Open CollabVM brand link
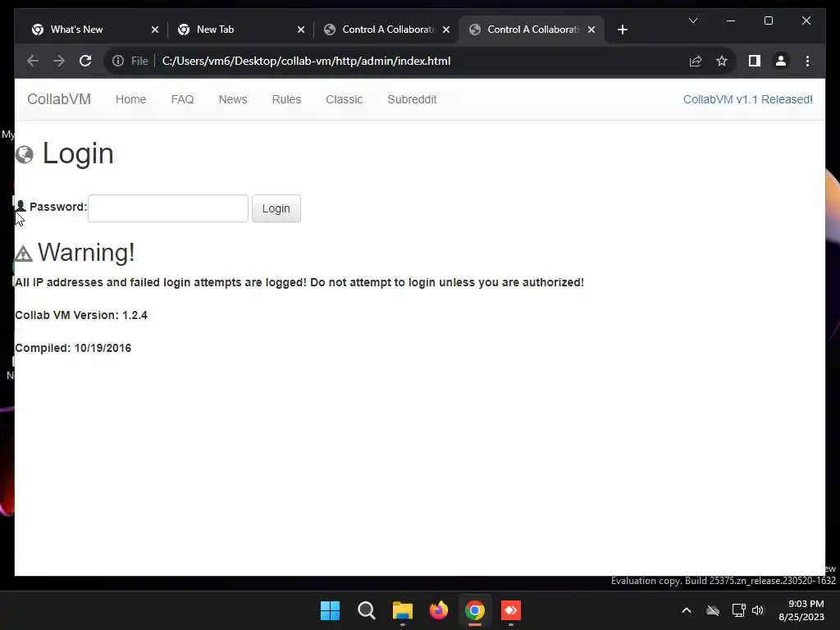This screenshot has width=840, height=630. tap(59, 99)
